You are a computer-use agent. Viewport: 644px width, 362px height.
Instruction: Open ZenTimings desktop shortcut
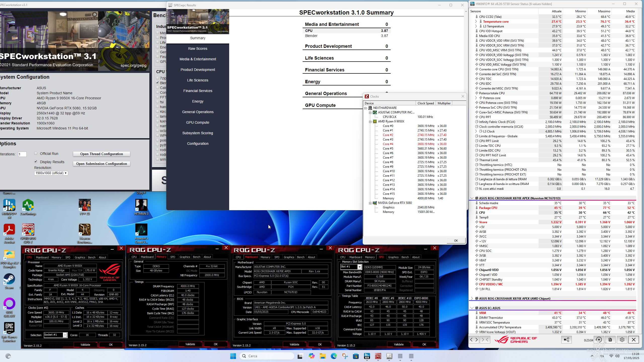tap(28, 207)
